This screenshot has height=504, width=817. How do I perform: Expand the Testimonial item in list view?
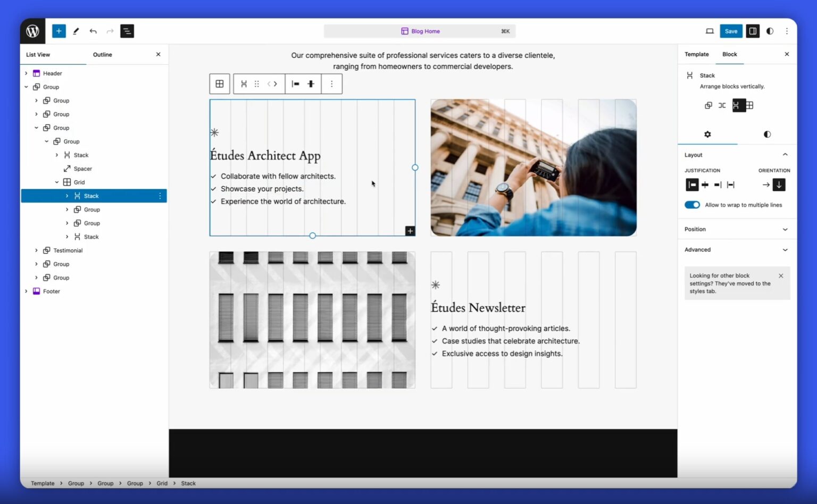(36, 250)
